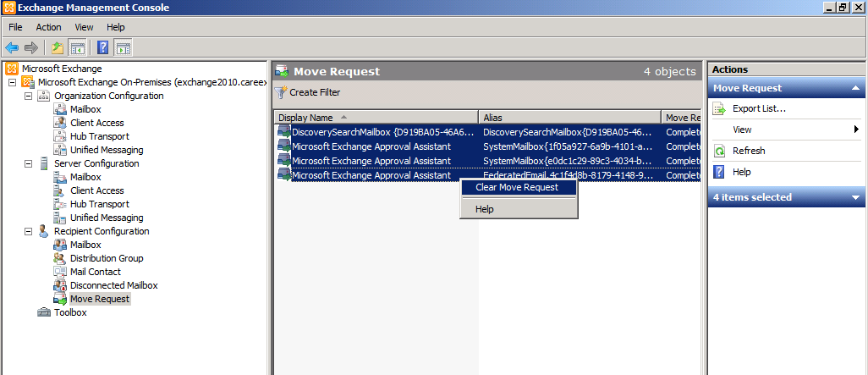
Task: Collapse the Microsoft Exchange On-Premises node
Action: coord(12,82)
